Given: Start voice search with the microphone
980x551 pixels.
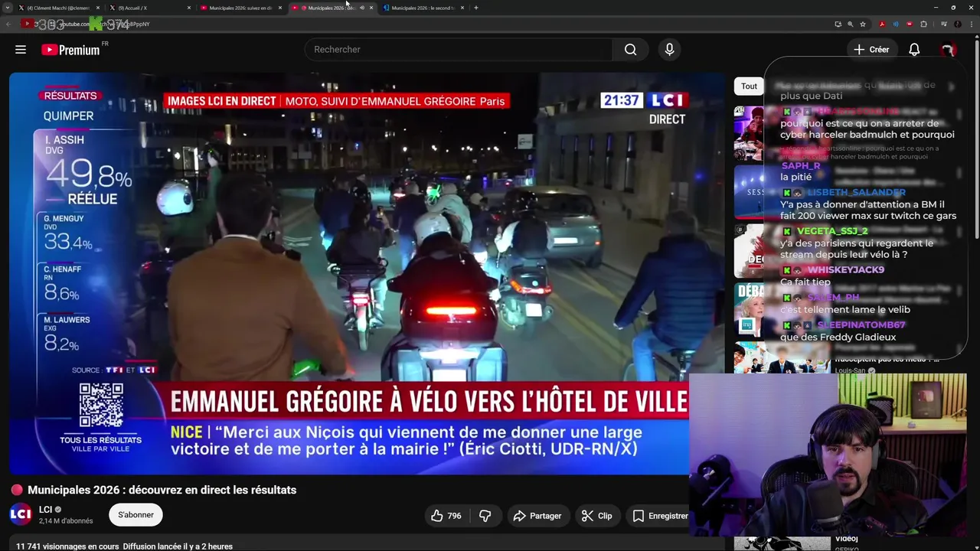Looking at the screenshot, I should click(x=669, y=50).
